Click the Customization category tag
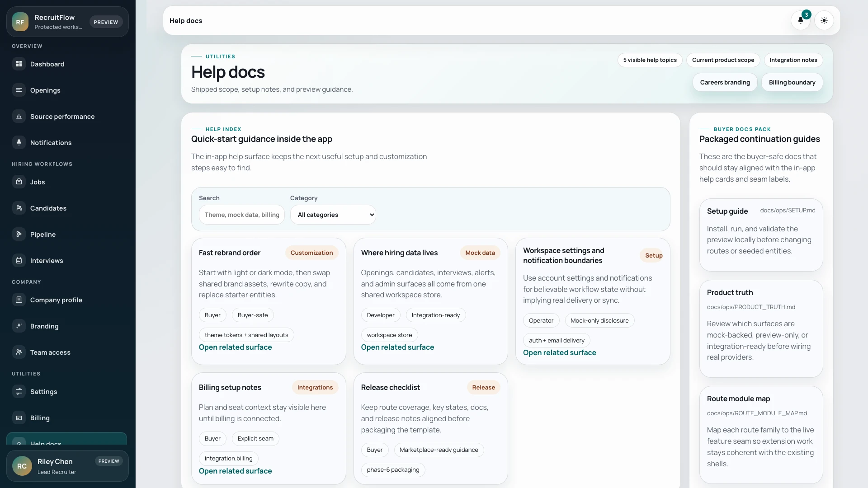868x488 pixels. pyautogui.click(x=311, y=253)
